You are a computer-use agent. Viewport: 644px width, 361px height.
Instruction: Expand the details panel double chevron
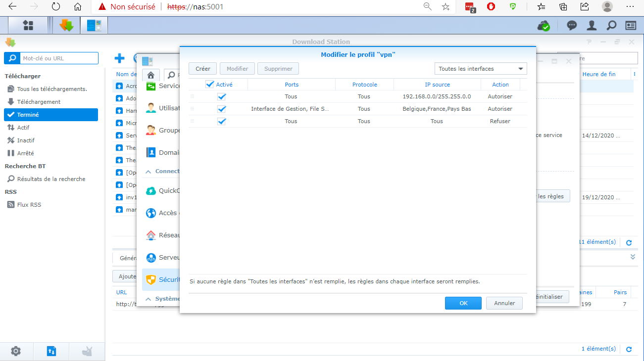(632, 257)
